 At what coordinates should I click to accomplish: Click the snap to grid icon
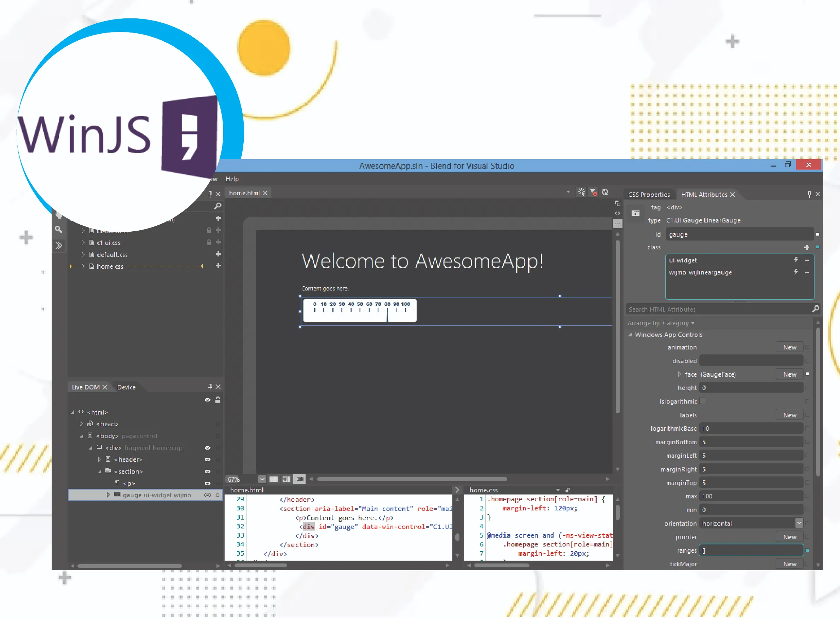286,479
